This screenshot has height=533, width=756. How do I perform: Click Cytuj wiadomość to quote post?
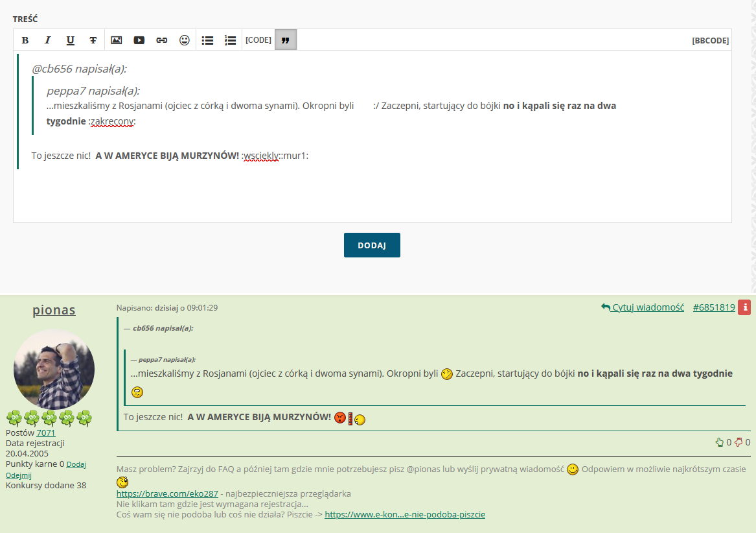(643, 307)
